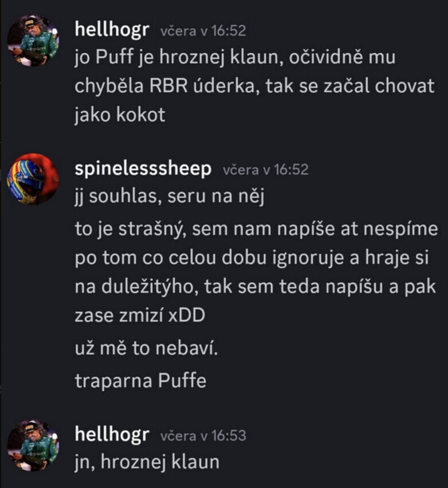Select the last message "jn, hroznej klaun"

(147, 462)
